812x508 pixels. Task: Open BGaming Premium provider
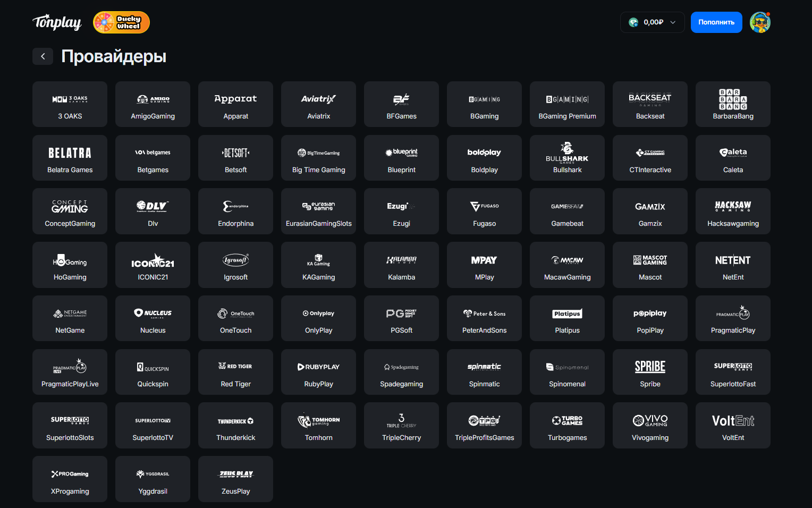pyautogui.click(x=567, y=104)
